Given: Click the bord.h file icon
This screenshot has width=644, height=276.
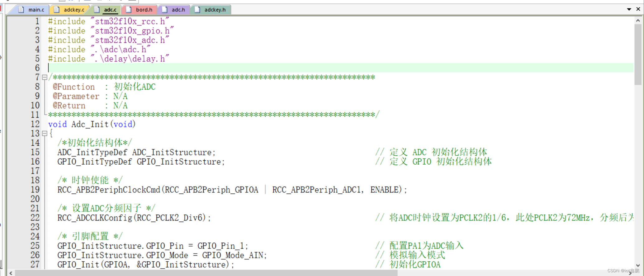Looking at the screenshot, I should 129,10.
